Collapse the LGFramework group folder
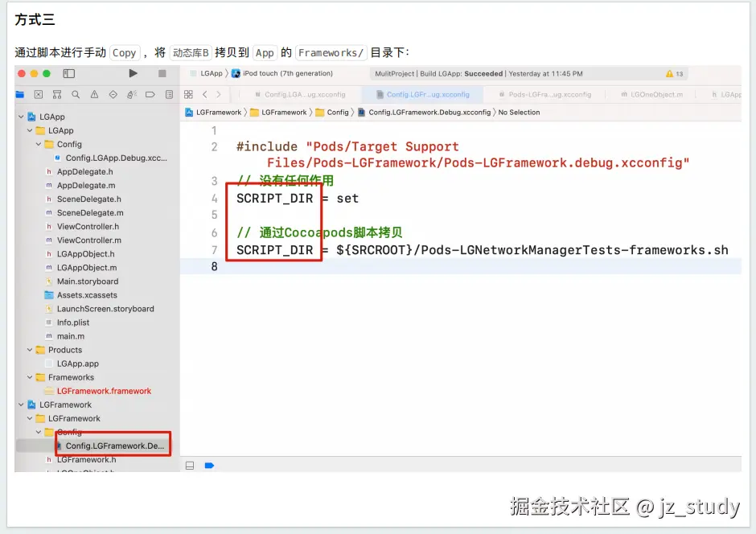The height and width of the screenshot is (534, 756). [30, 418]
